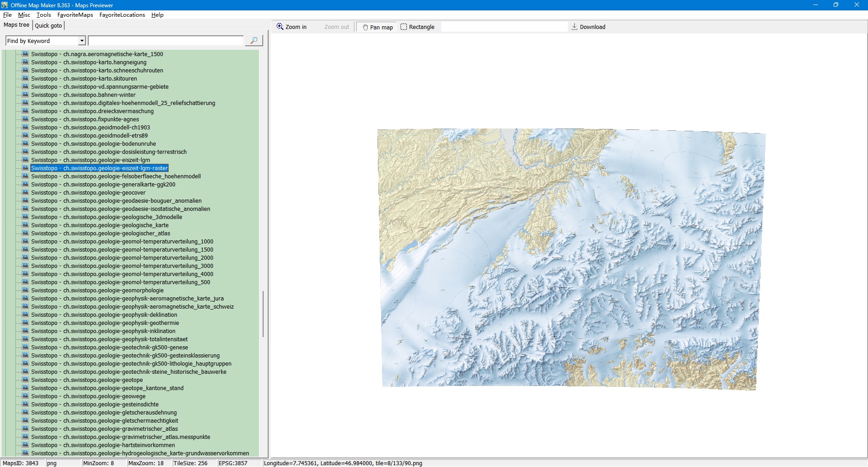This screenshot has width=868, height=467.
Task: Click the keyword search text field
Action: click(x=165, y=41)
